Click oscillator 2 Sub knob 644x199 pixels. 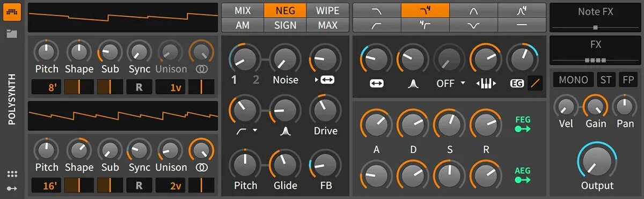coord(110,150)
